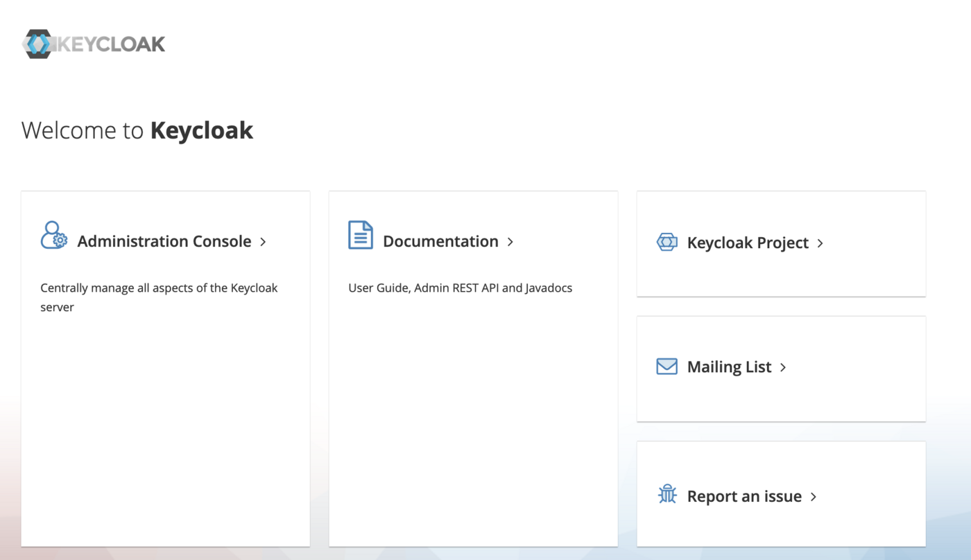Open the Administration Console link
Viewport: 971px width, 560px height.
pos(164,241)
